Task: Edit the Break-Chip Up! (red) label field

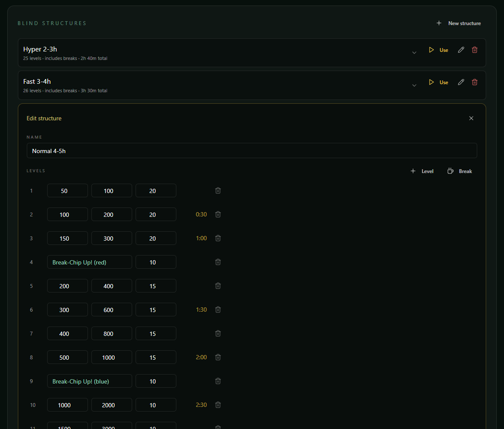Action: coord(89,262)
